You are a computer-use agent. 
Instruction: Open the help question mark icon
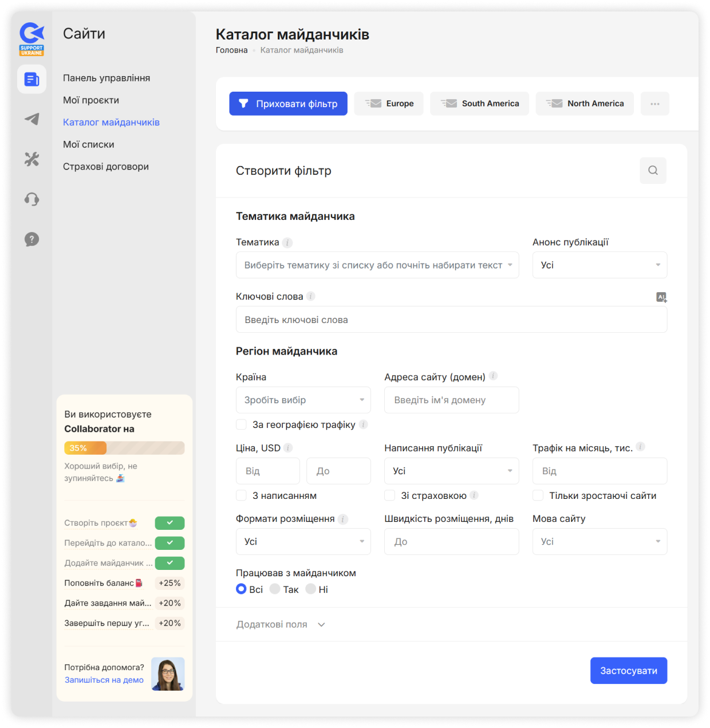(31, 239)
